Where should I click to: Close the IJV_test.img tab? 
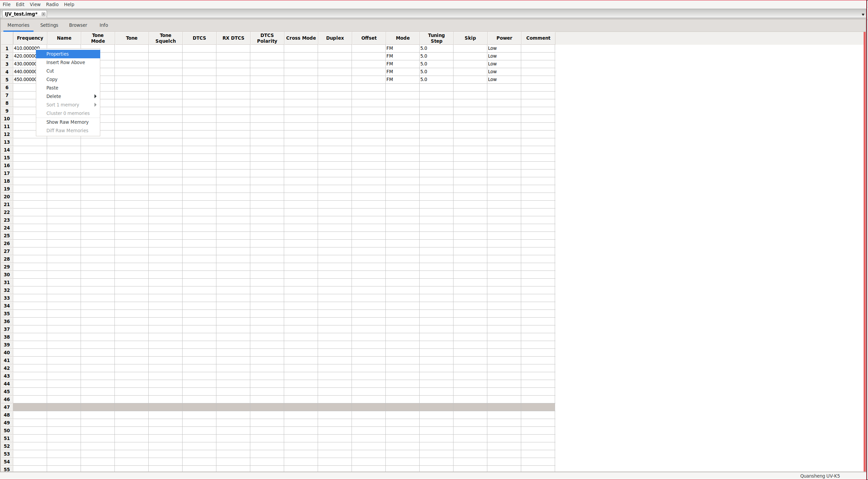click(x=43, y=14)
